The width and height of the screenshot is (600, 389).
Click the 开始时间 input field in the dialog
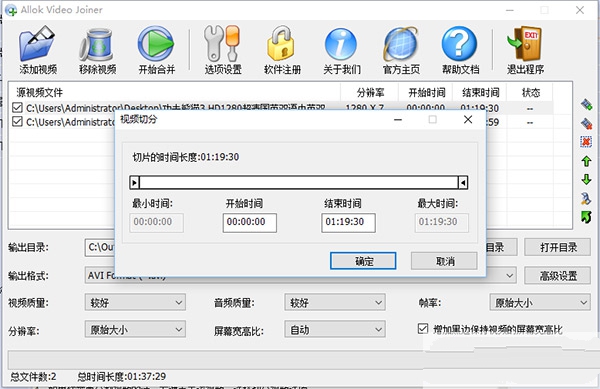tap(249, 223)
